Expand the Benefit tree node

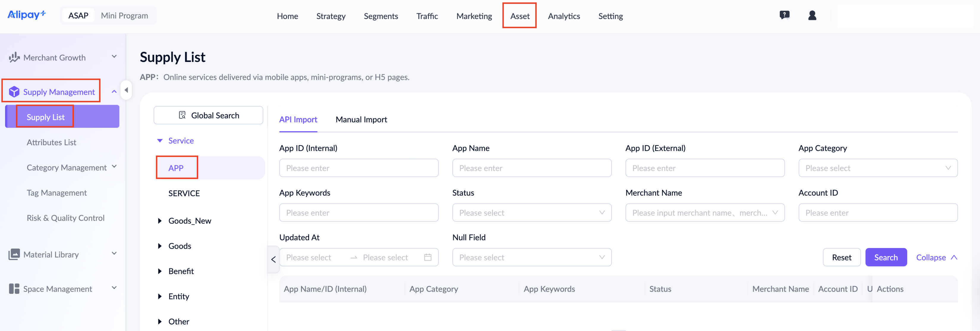pos(160,271)
